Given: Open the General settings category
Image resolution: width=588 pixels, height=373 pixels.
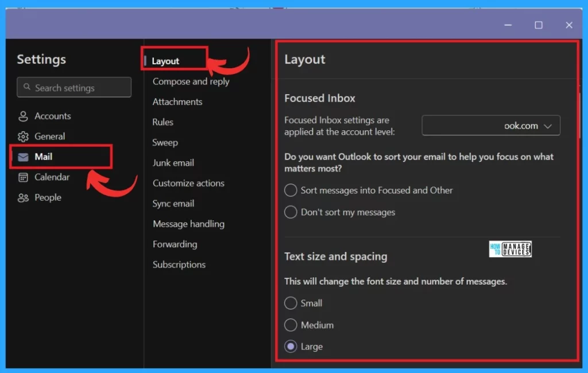Looking at the screenshot, I should 49,137.
